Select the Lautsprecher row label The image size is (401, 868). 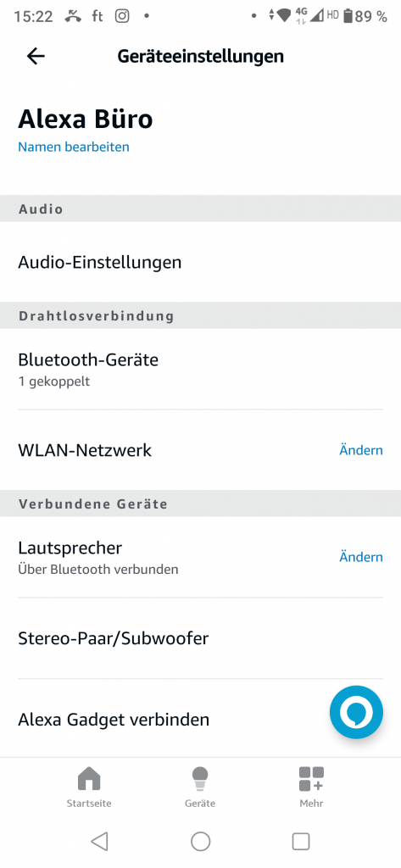tap(70, 548)
